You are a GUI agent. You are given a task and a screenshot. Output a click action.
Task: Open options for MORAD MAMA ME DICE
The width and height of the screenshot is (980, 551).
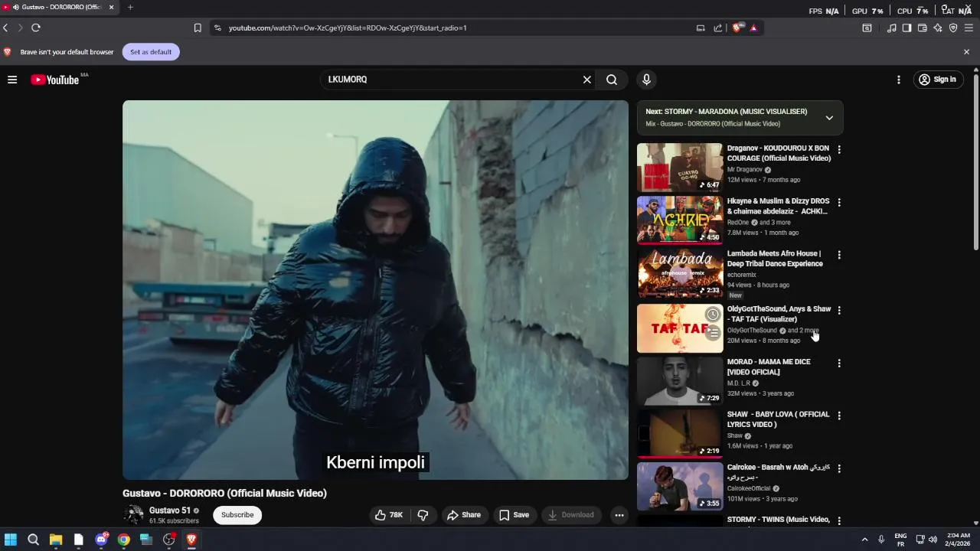coord(839,364)
